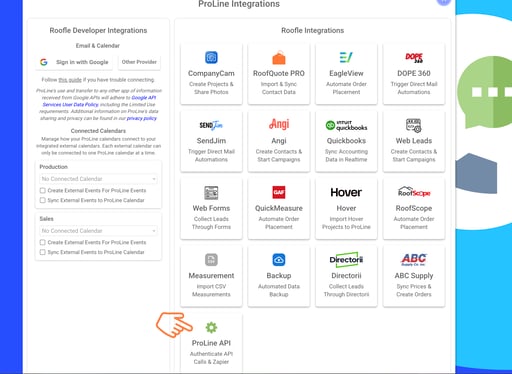Sign in with Google
This screenshot has width=512, height=374.
pos(74,62)
